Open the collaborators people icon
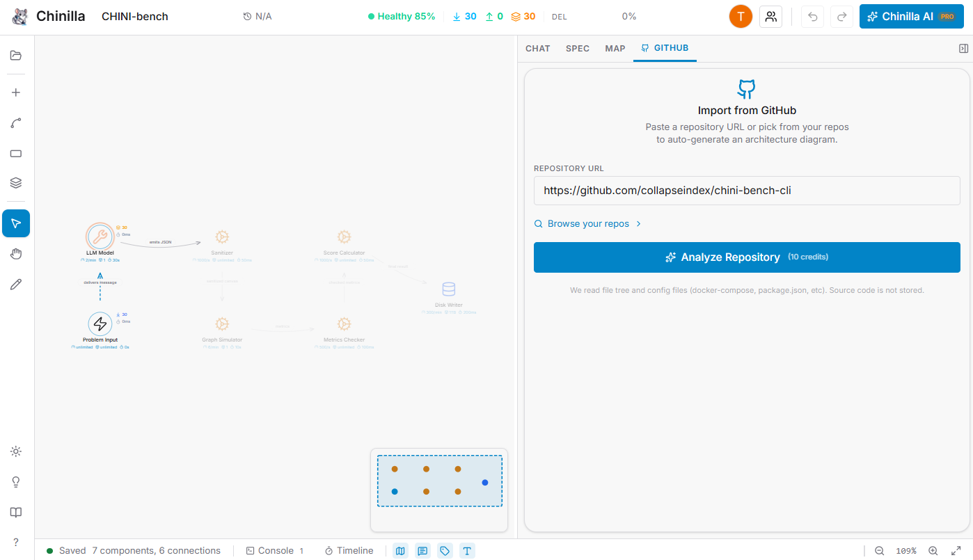Screen dimensions: 973x560 pos(770,17)
